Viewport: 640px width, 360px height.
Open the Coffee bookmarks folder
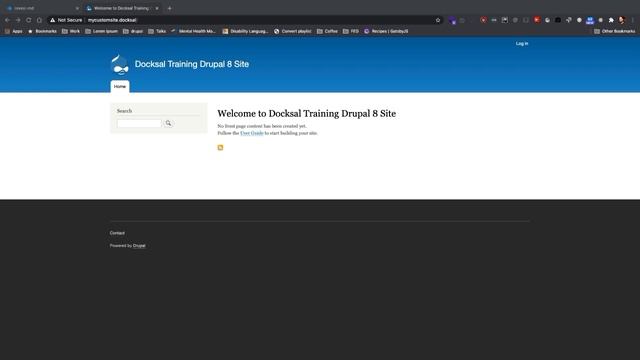[327, 31]
